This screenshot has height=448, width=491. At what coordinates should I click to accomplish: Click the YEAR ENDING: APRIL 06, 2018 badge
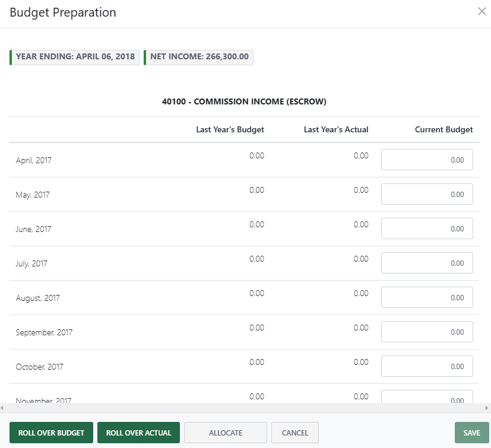point(74,57)
